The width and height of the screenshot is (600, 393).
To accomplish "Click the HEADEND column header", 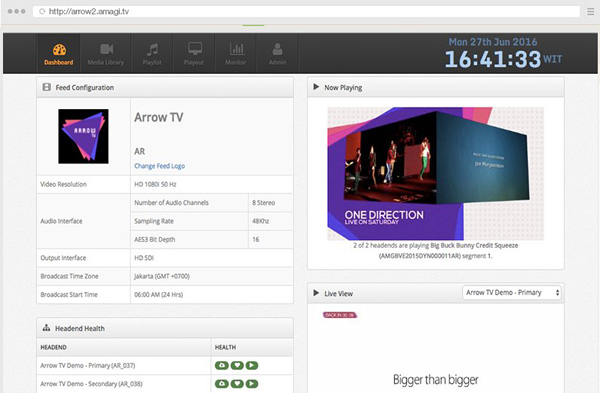I will [x=54, y=347].
